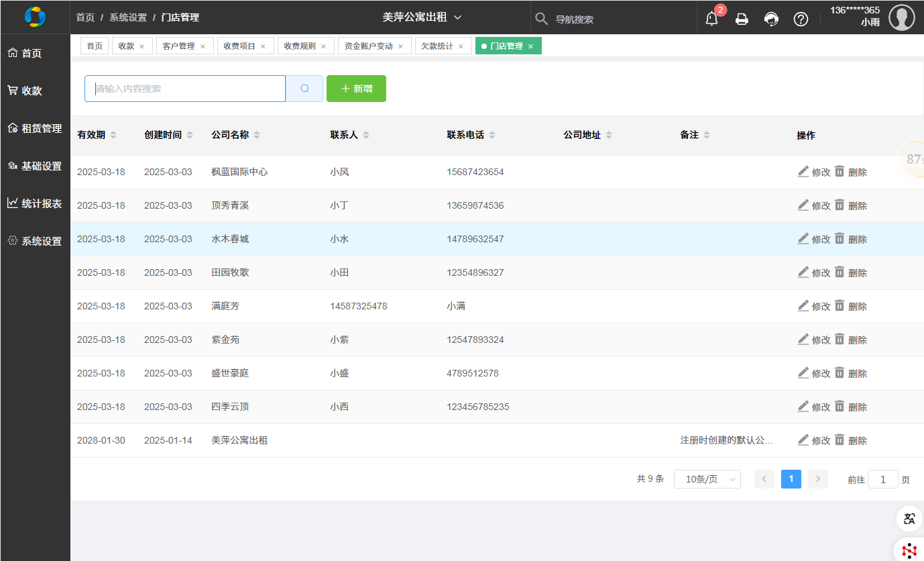Click the translate icon at bottom right

pyautogui.click(x=909, y=518)
